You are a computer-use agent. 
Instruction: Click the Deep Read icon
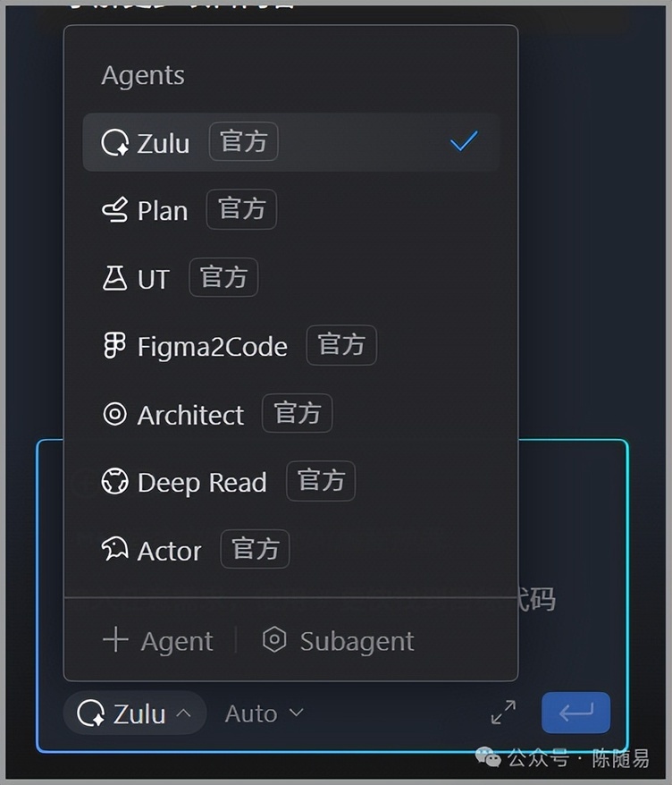[x=115, y=482]
